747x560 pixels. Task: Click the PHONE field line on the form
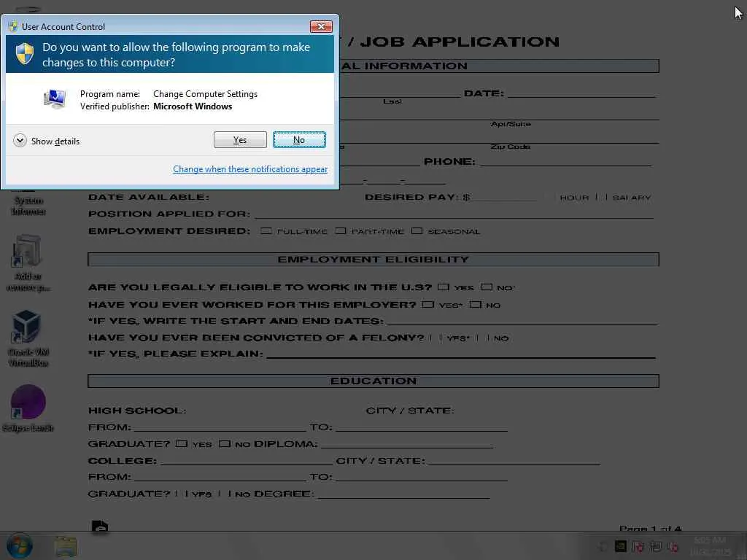pyautogui.click(x=565, y=161)
